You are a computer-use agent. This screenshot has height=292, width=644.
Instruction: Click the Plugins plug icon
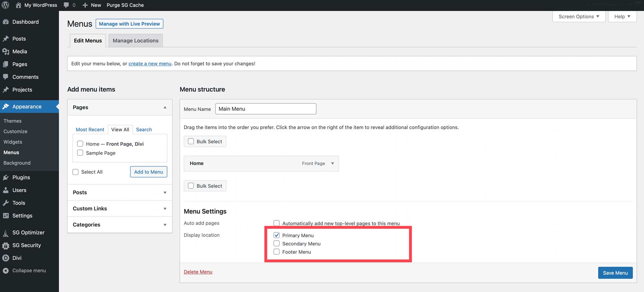[6, 177]
